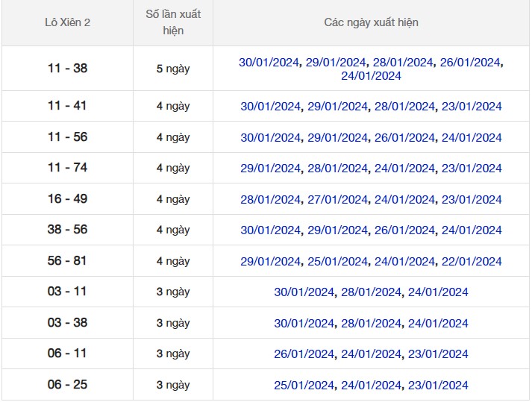Click 24/01/2024 in the 03 - 38 row
The height and width of the screenshot is (402, 532).
[438, 324]
